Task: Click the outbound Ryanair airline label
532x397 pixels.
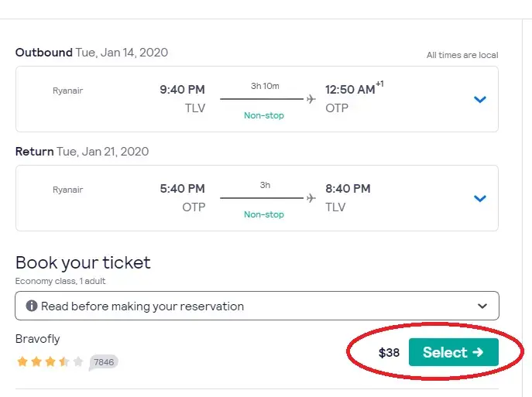Action: (68, 91)
